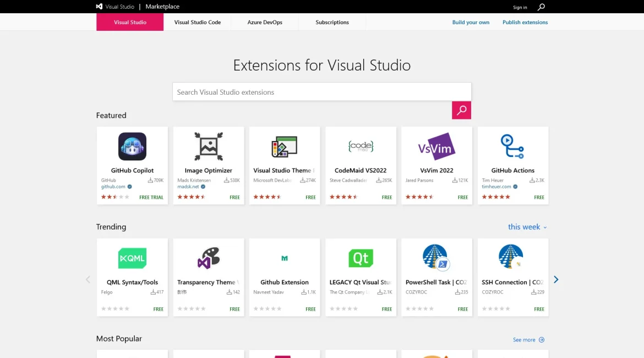
Task: Click the Transparency Theme title
Action: pos(208,283)
